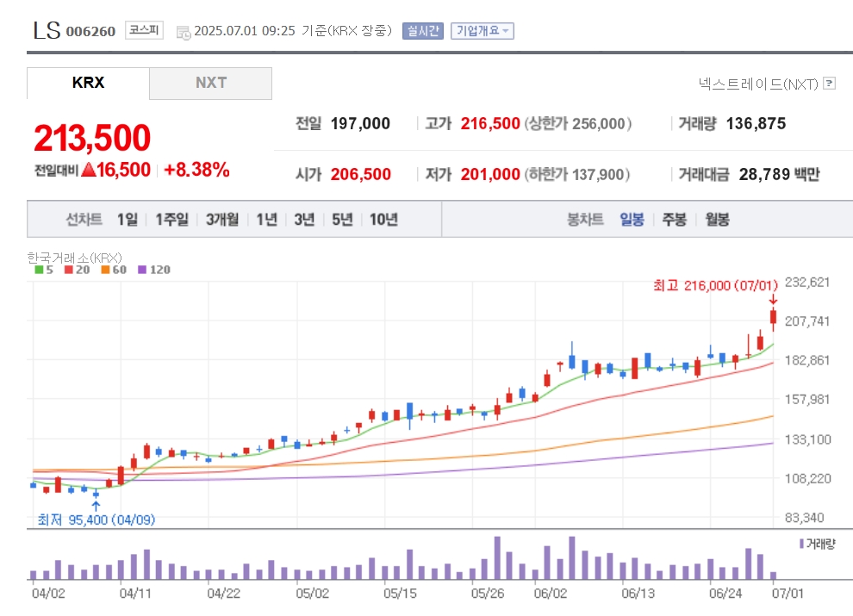853x616 pixels.
Task: Click the 실시간 real-time button
Action: click(423, 30)
